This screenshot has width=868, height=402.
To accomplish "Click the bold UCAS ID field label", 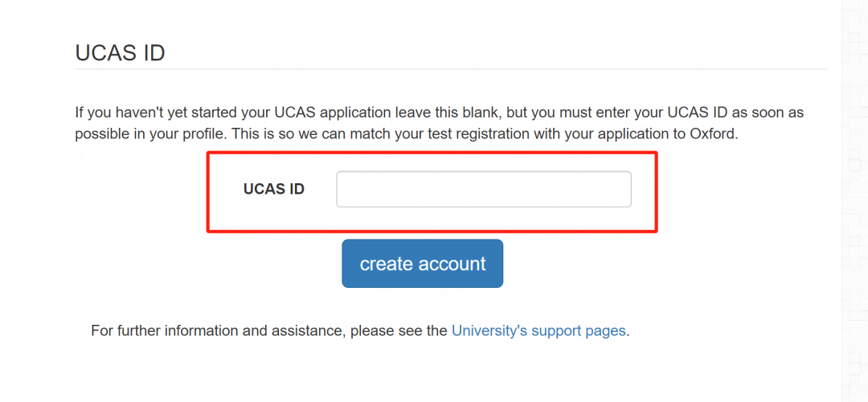I will coord(273,190).
